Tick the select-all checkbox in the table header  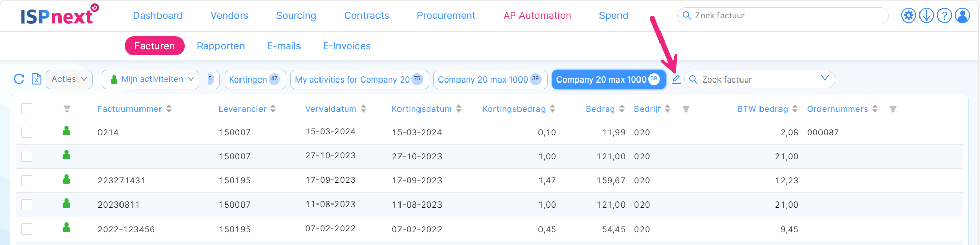pos(27,109)
